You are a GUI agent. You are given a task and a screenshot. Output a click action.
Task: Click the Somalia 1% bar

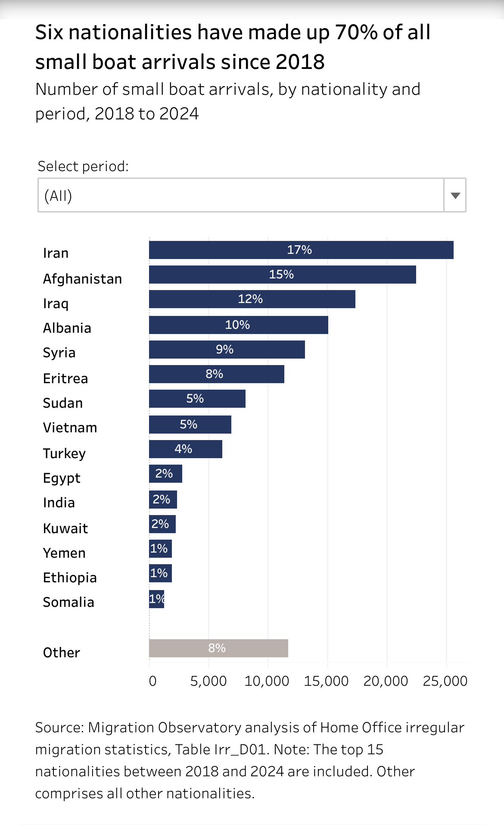[x=156, y=599]
